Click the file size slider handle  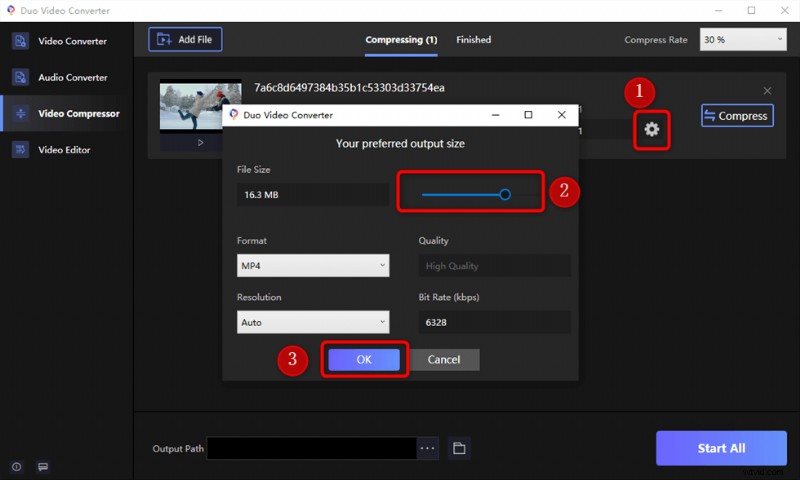(x=505, y=194)
